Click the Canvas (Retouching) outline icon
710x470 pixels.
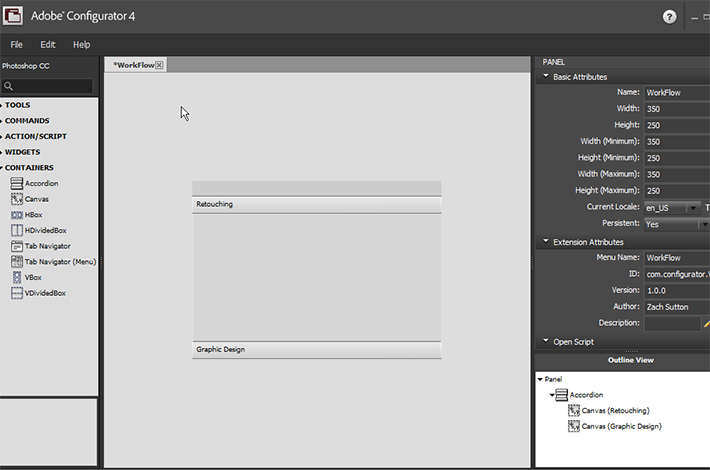(574, 411)
